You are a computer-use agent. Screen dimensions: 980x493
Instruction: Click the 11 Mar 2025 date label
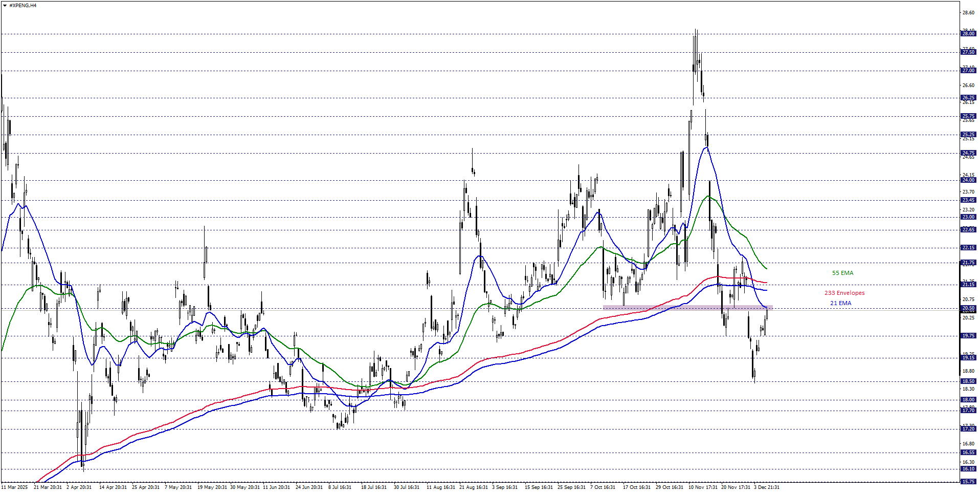(x=15, y=487)
